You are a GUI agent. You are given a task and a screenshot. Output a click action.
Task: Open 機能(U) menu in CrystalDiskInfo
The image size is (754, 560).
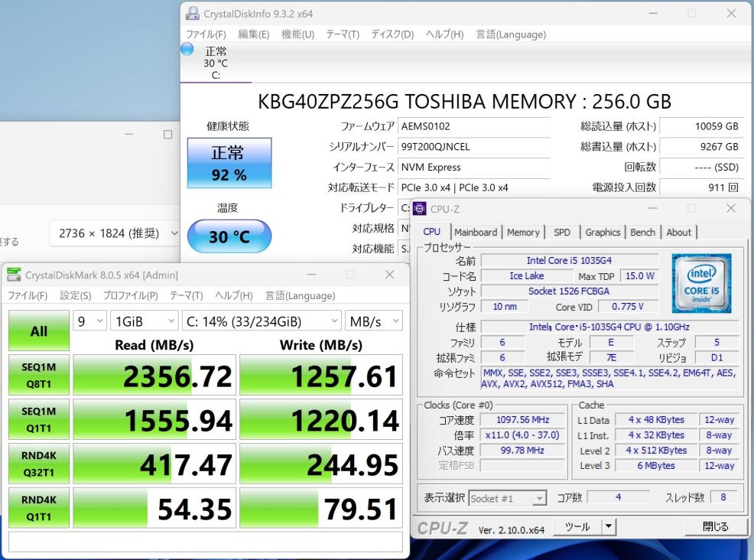click(297, 34)
